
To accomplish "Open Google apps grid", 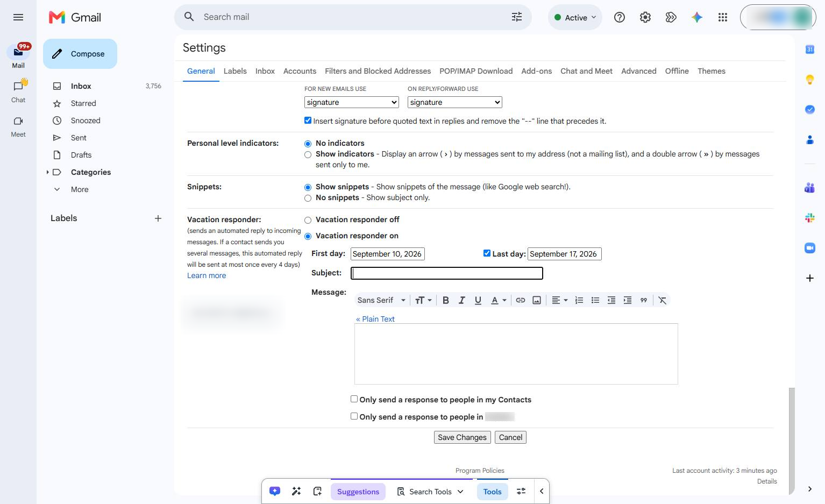I will (722, 17).
